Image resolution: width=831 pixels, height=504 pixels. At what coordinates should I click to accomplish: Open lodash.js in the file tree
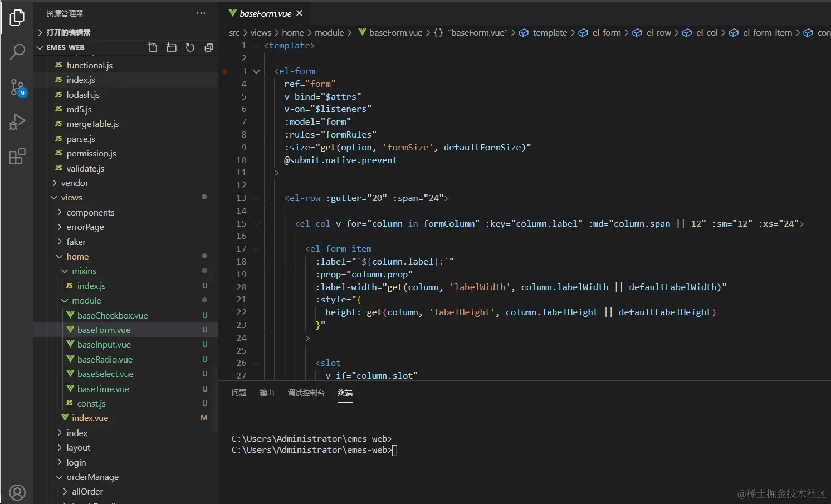pyautogui.click(x=126, y=95)
